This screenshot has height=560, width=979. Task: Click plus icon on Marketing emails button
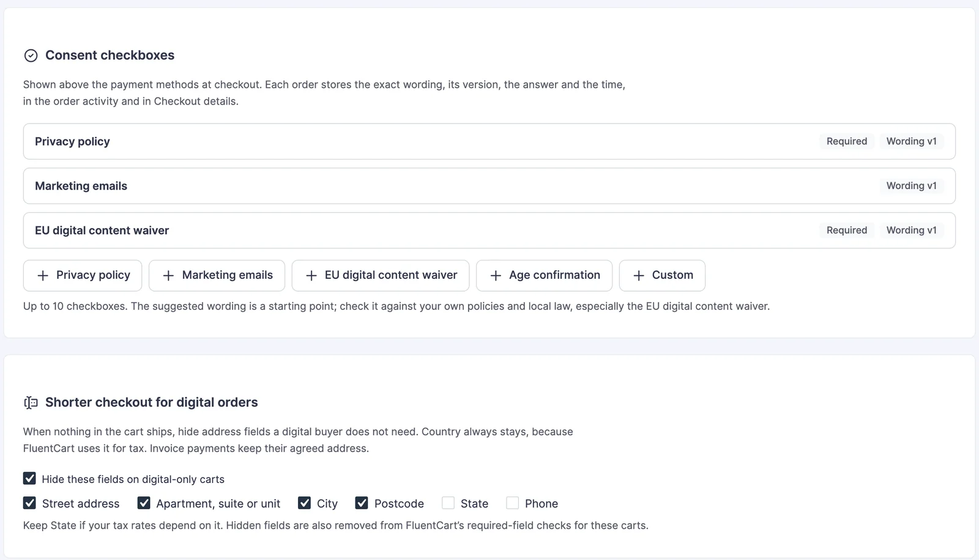(168, 276)
